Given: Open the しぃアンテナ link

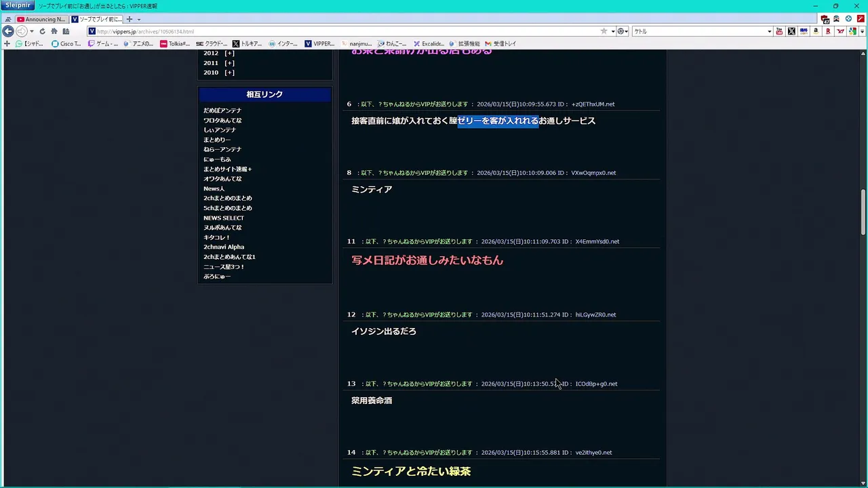Looking at the screenshot, I should pyautogui.click(x=220, y=130).
